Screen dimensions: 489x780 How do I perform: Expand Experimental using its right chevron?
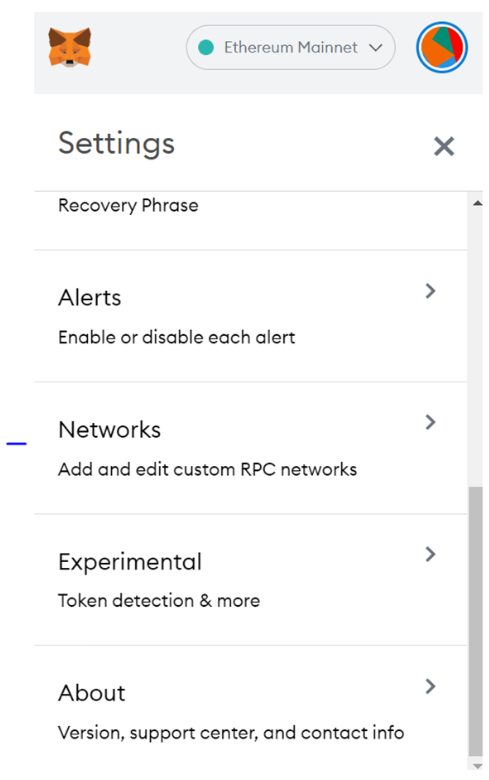(430, 554)
